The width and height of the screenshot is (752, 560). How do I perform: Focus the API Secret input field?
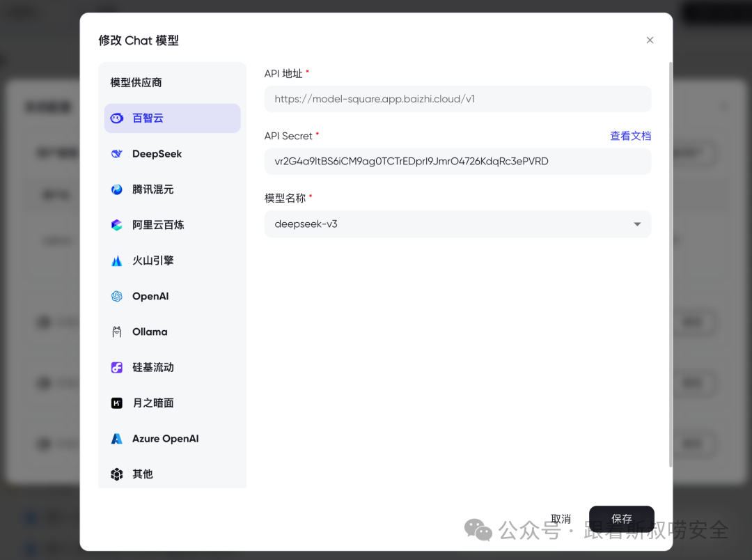tap(457, 161)
